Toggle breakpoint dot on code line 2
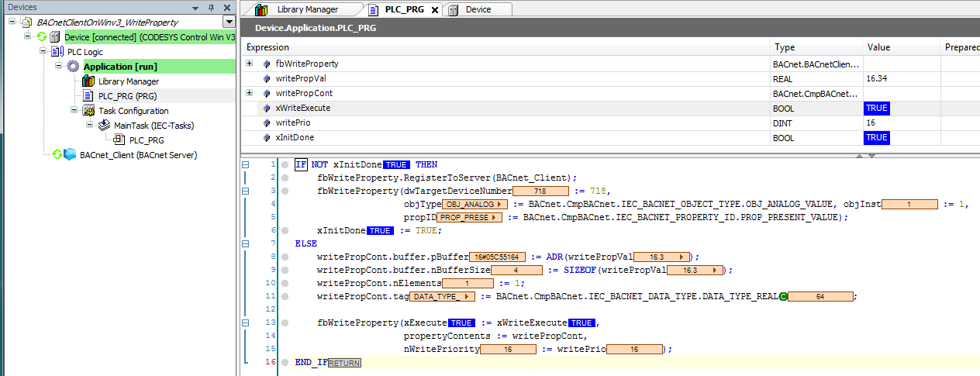The width and height of the screenshot is (980, 376). pyautogui.click(x=286, y=178)
